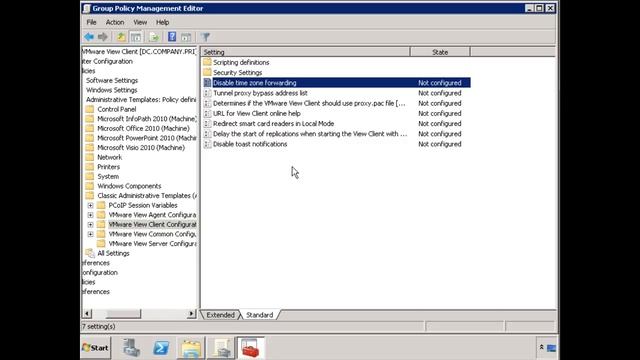640x360 pixels.
Task: Click the system tray network icon
Action: (551, 348)
